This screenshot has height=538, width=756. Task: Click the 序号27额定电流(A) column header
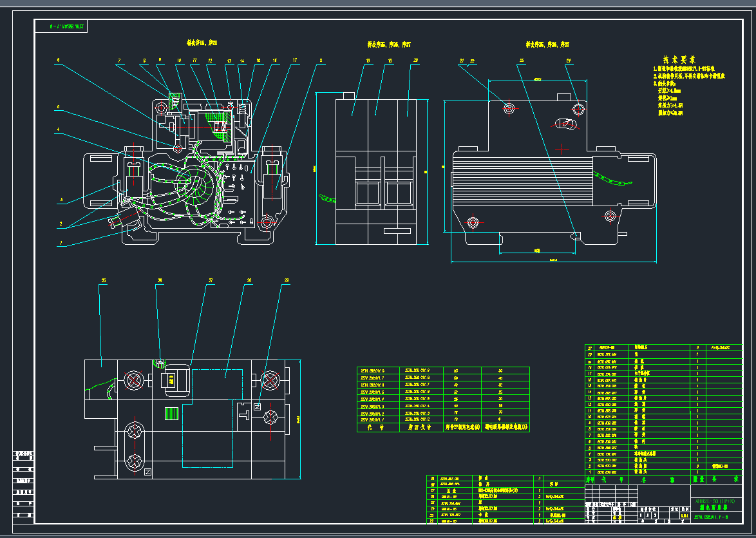click(464, 427)
